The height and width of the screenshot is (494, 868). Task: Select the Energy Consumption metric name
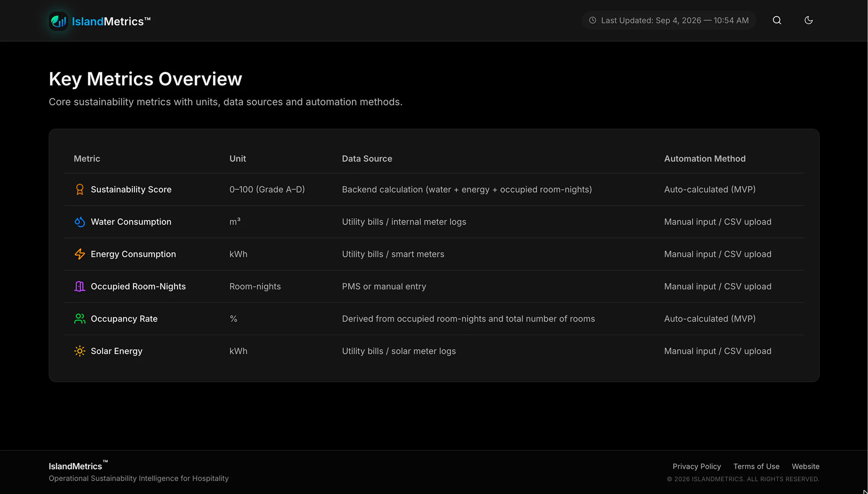click(133, 254)
